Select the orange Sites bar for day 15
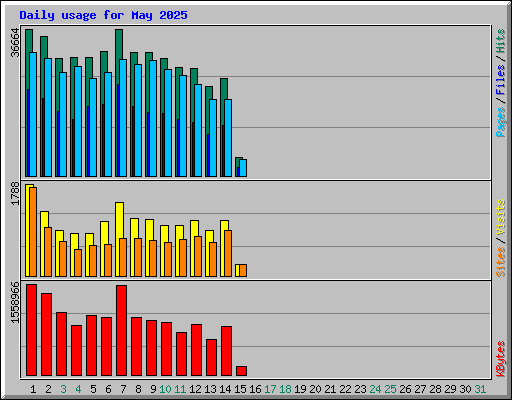This screenshot has width=512, height=400. coord(243,270)
